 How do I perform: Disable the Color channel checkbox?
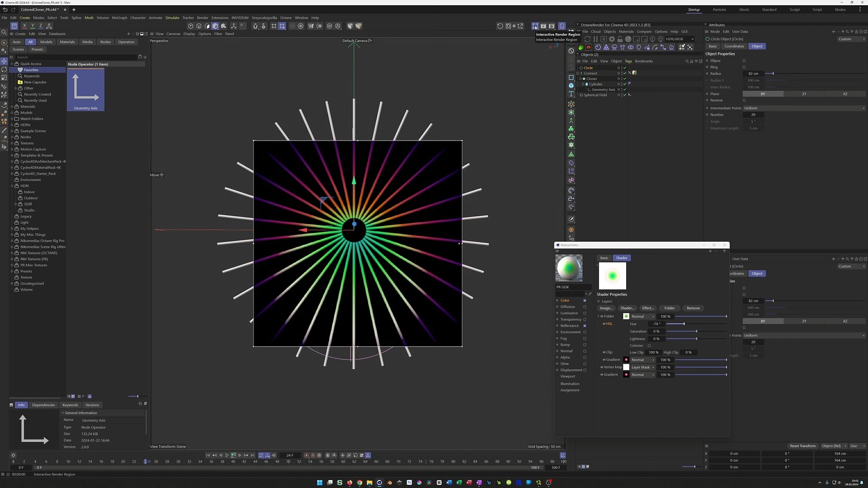coord(584,301)
